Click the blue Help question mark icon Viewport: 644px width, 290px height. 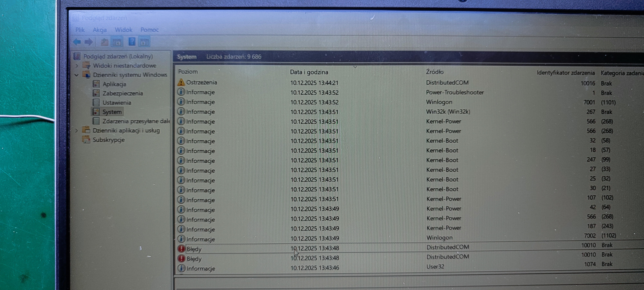tap(132, 42)
